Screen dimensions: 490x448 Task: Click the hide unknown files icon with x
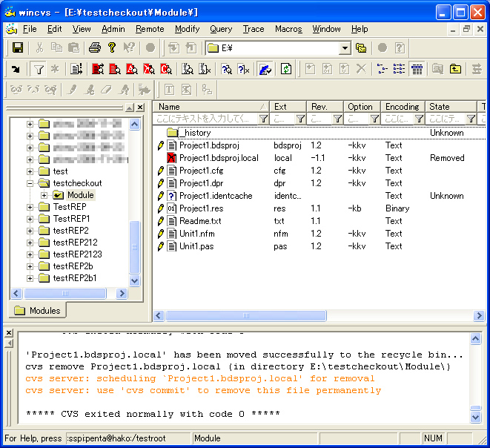click(x=243, y=69)
